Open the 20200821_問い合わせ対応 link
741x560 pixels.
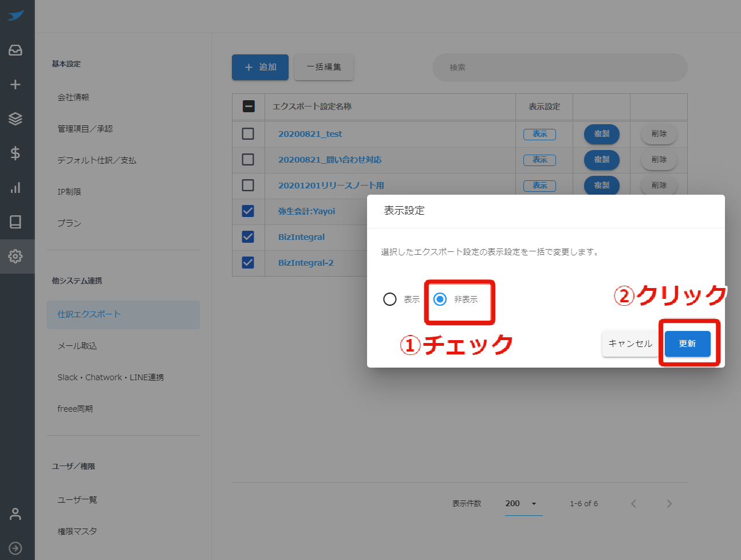point(330,160)
